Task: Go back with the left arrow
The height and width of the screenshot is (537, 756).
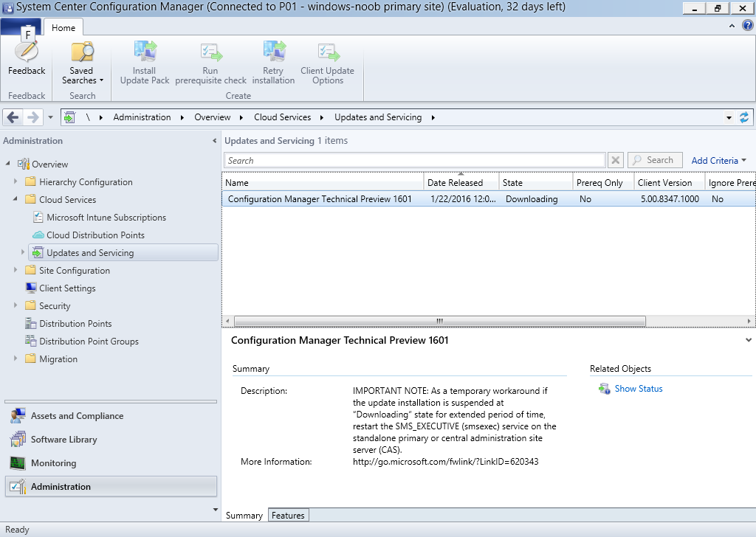Action: tap(13, 117)
